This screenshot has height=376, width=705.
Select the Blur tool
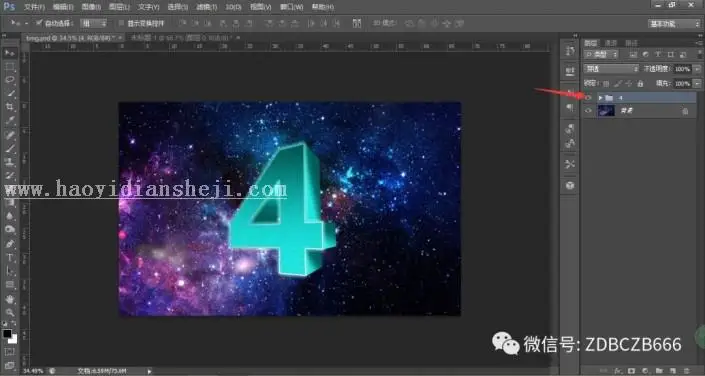pos(10,216)
